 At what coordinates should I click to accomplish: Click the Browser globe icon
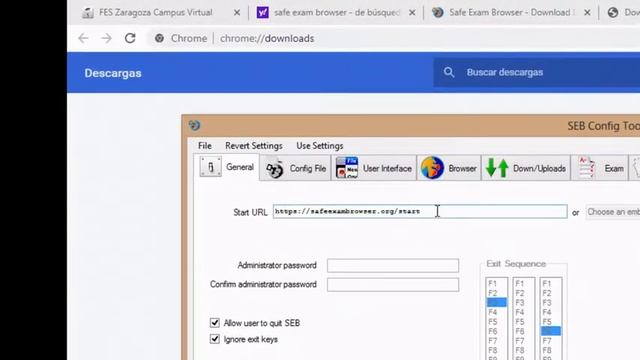432,168
